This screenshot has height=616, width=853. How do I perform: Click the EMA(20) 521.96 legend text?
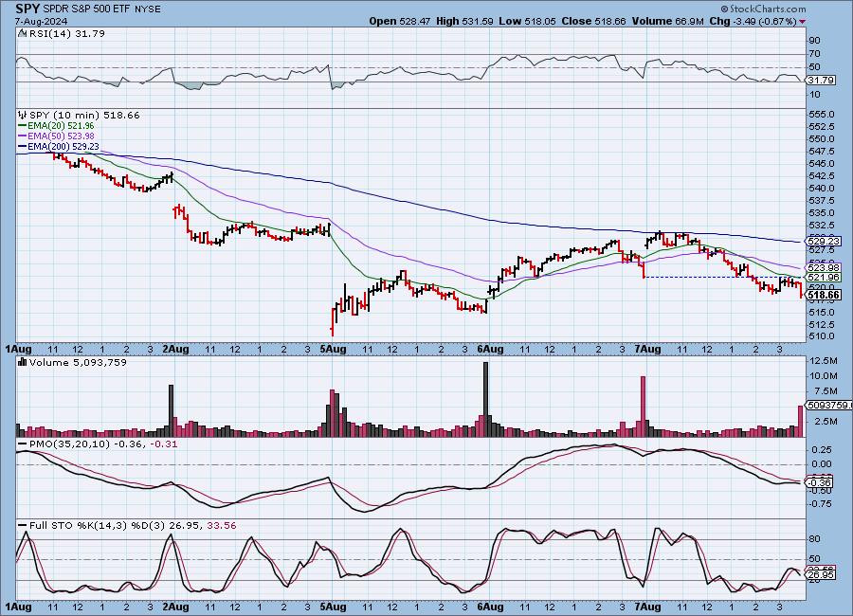coord(61,126)
